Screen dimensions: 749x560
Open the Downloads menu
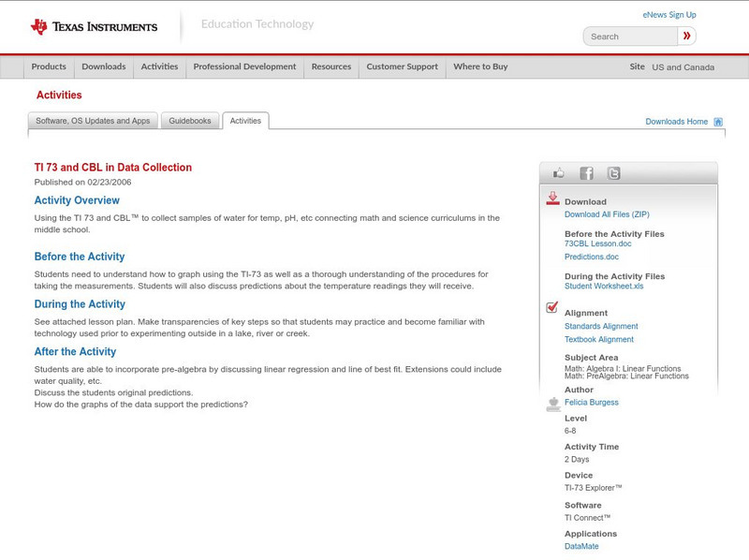[104, 66]
